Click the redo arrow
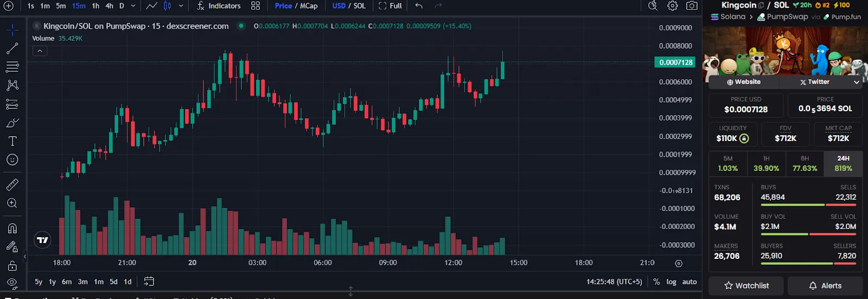 pos(438,6)
